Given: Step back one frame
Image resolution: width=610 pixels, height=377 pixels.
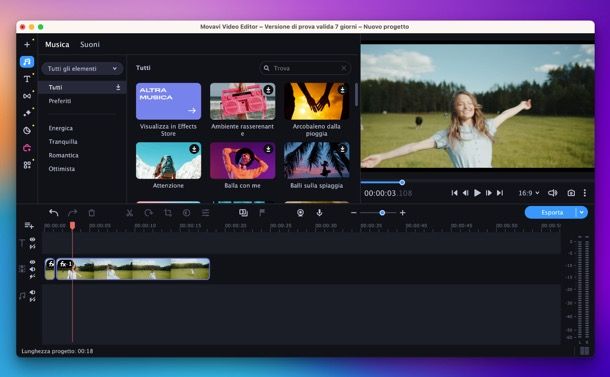Looking at the screenshot, I should [466, 193].
